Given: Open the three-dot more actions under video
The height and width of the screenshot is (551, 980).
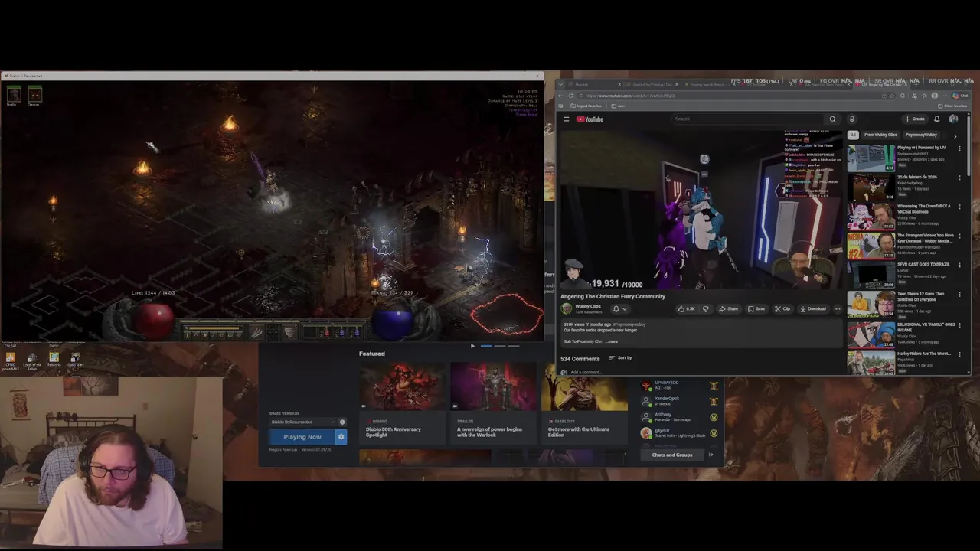Looking at the screenshot, I should [838, 309].
